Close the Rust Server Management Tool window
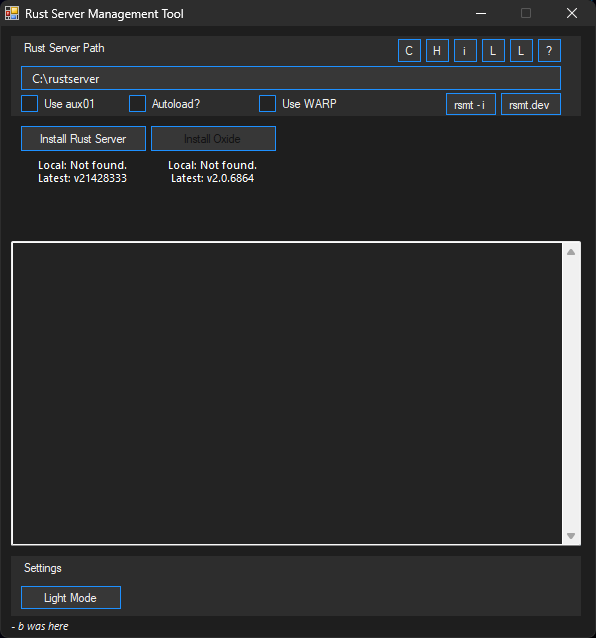This screenshot has width=596, height=638. point(572,13)
